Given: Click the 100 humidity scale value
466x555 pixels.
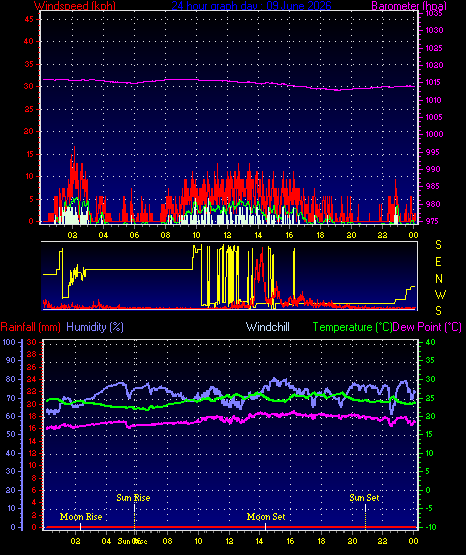Looking at the screenshot, I should point(9,342).
